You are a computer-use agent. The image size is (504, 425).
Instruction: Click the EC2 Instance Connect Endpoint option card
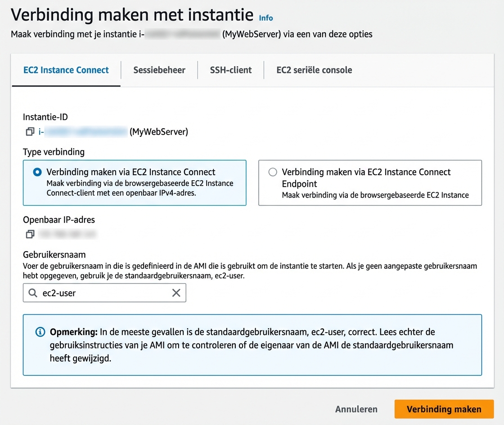coord(370,183)
